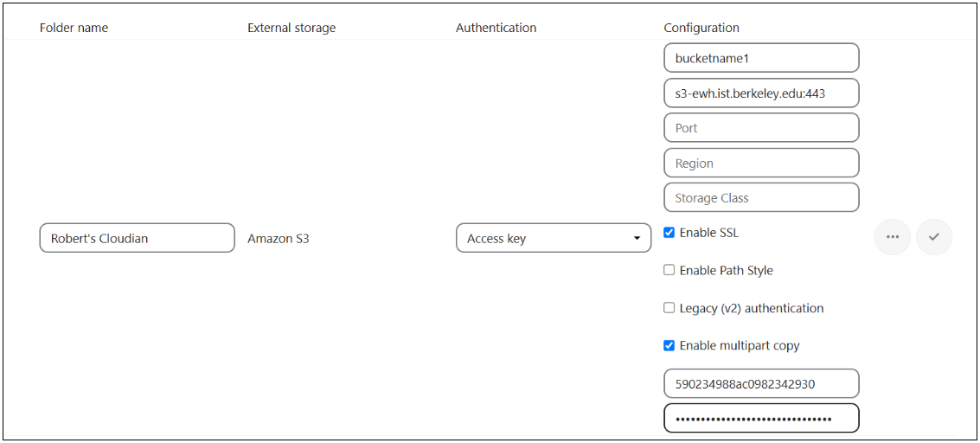Click the Authentication column header
Image resolution: width=980 pixels, height=443 pixels.
point(496,28)
